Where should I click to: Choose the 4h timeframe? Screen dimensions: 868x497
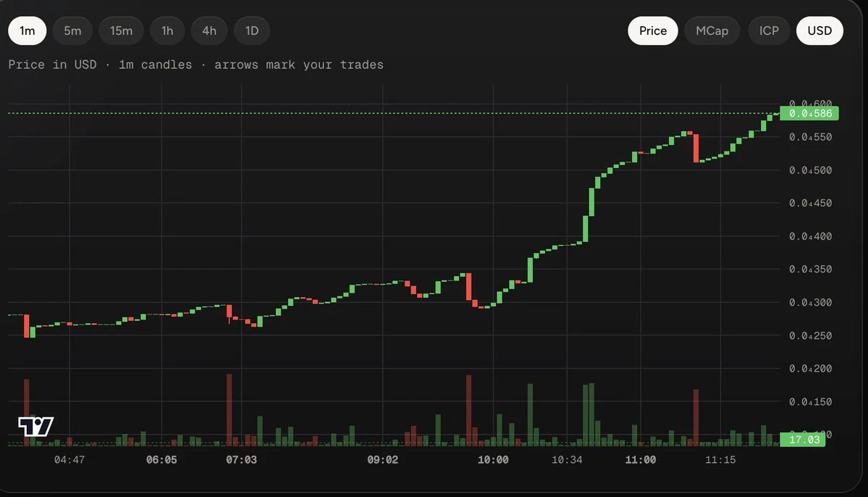tap(209, 30)
